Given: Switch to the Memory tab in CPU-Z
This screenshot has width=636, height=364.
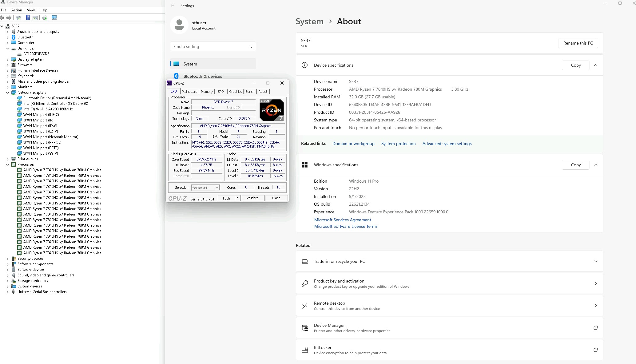Looking at the screenshot, I should coord(206,92).
